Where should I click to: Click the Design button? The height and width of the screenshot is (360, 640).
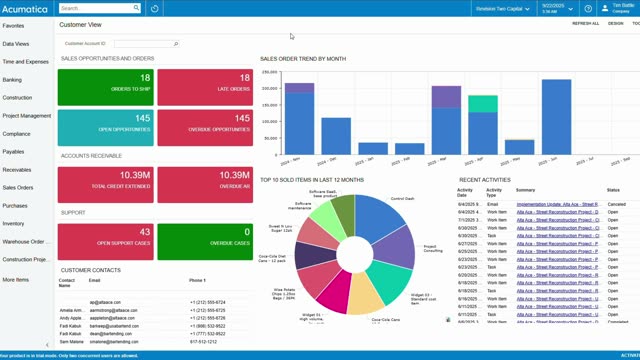pyautogui.click(x=616, y=24)
